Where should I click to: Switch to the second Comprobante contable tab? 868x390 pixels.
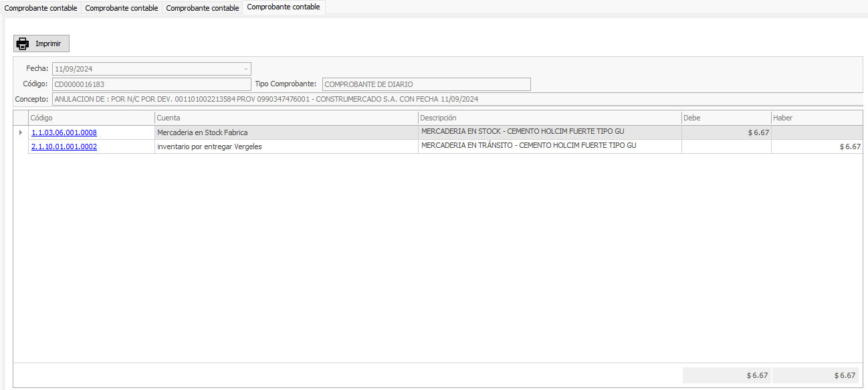(x=122, y=8)
